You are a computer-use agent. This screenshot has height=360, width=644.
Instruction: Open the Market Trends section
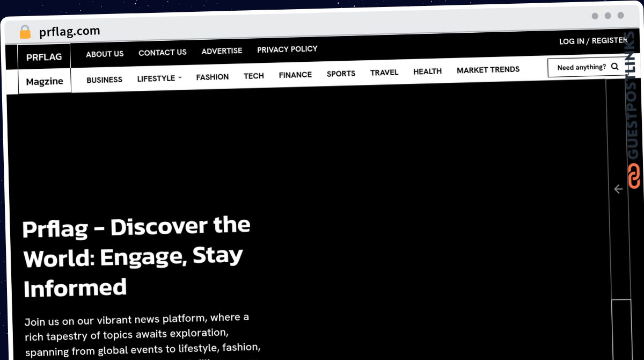(x=488, y=69)
